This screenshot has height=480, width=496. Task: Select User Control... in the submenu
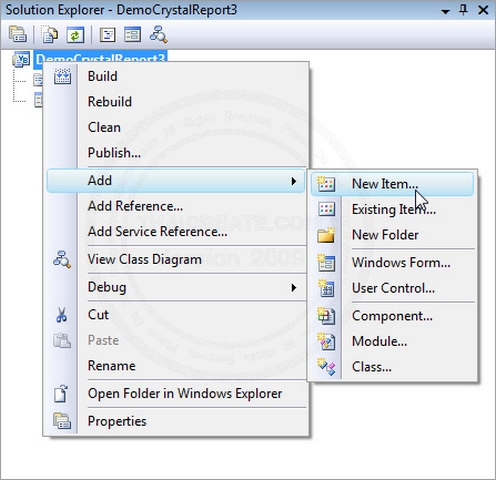coord(393,288)
